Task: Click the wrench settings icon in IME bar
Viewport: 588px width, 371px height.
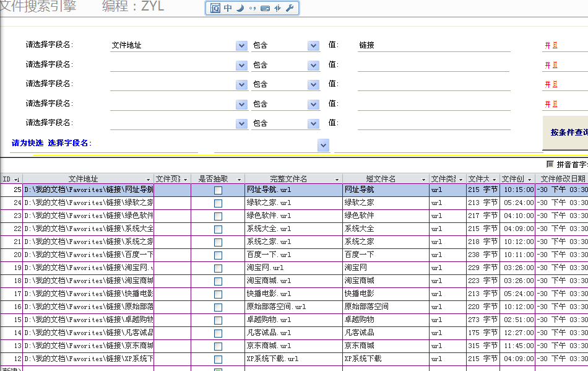Action: click(290, 8)
